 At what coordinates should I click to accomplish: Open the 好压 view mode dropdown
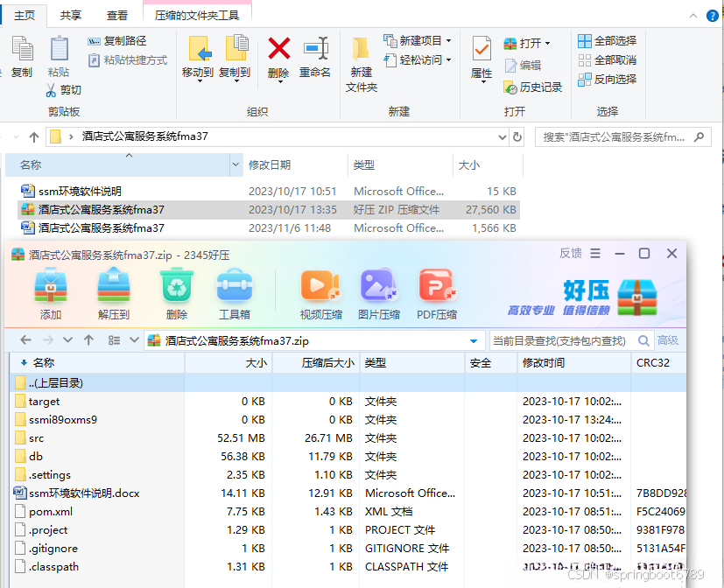134,340
